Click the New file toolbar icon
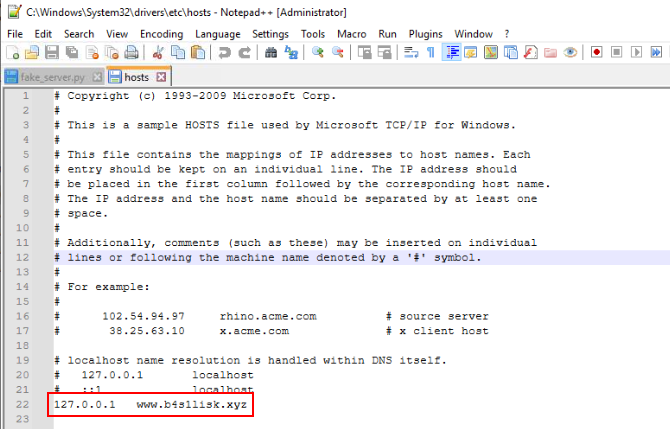This screenshot has height=429, width=670. pyautogui.click(x=12, y=53)
